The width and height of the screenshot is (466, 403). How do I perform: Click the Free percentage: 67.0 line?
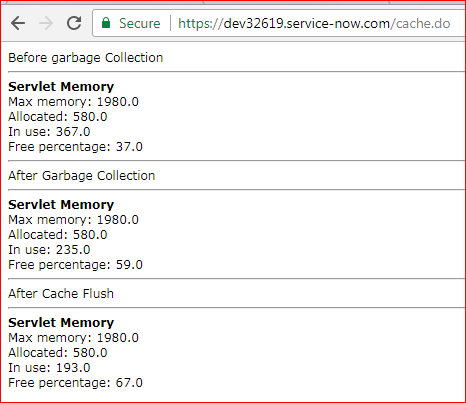point(75,383)
